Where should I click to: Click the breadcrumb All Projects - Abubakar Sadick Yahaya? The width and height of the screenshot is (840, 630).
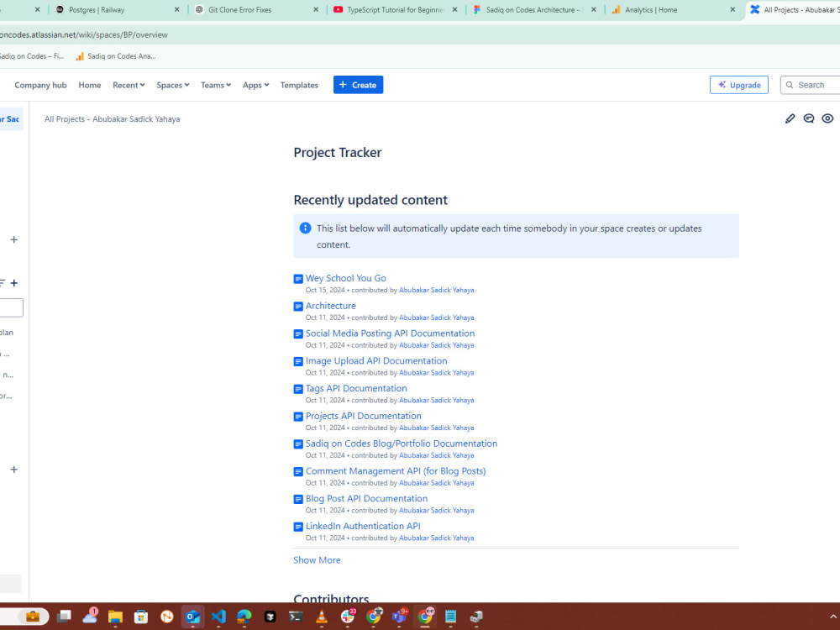(112, 119)
